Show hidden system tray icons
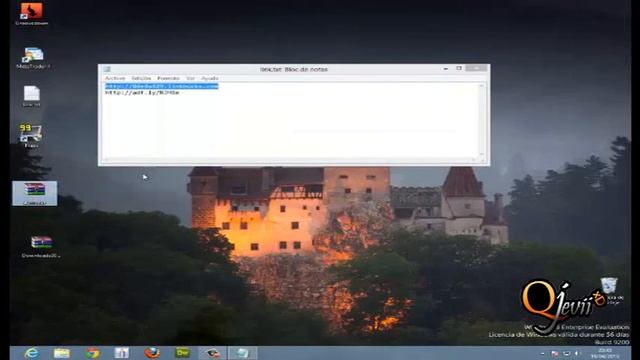Viewport: 640px width, 360px height. (542, 353)
